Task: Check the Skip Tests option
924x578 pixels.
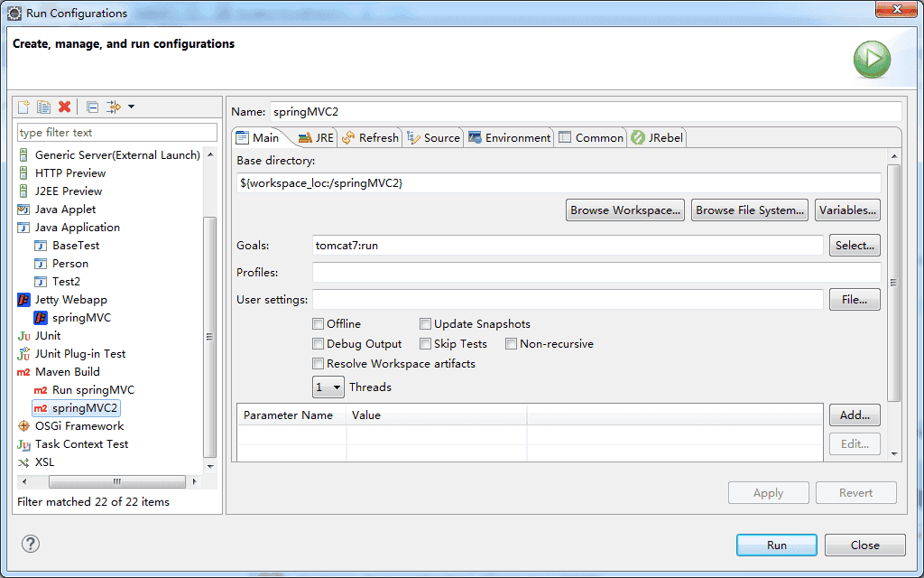Action: pos(425,343)
